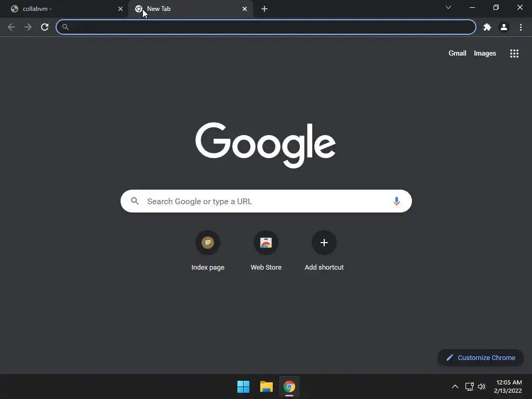Minimize the Chrome window
The height and width of the screenshot is (399, 532).
(x=472, y=7)
